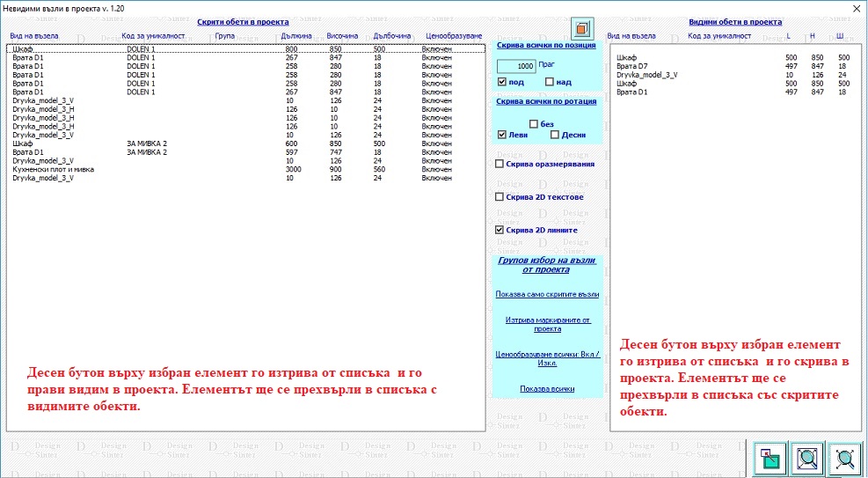Check the 'над' checkbox
Screen dimensions: 868x478
549,82
